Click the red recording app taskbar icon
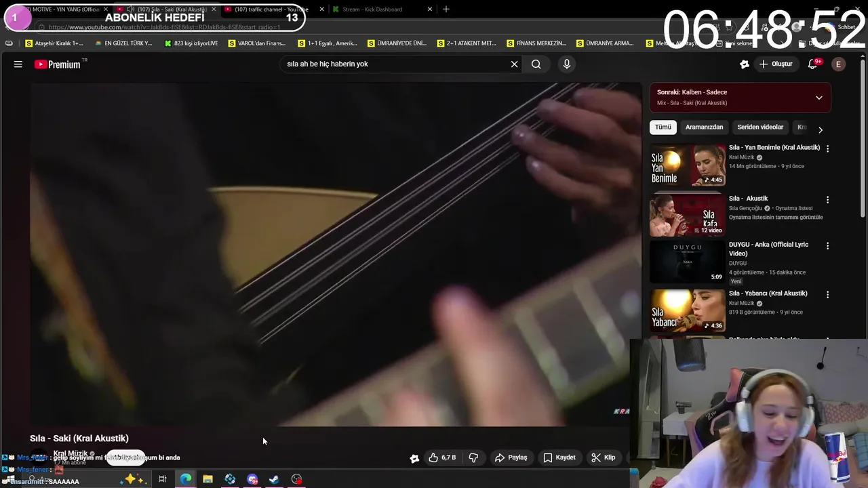 tap(296, 479)
